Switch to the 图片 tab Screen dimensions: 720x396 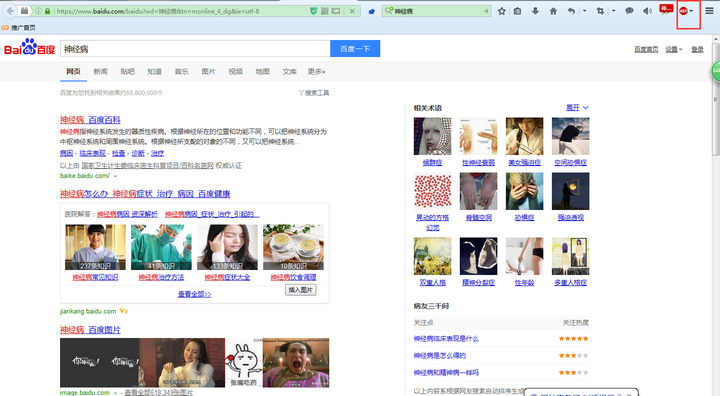point(208,71)
